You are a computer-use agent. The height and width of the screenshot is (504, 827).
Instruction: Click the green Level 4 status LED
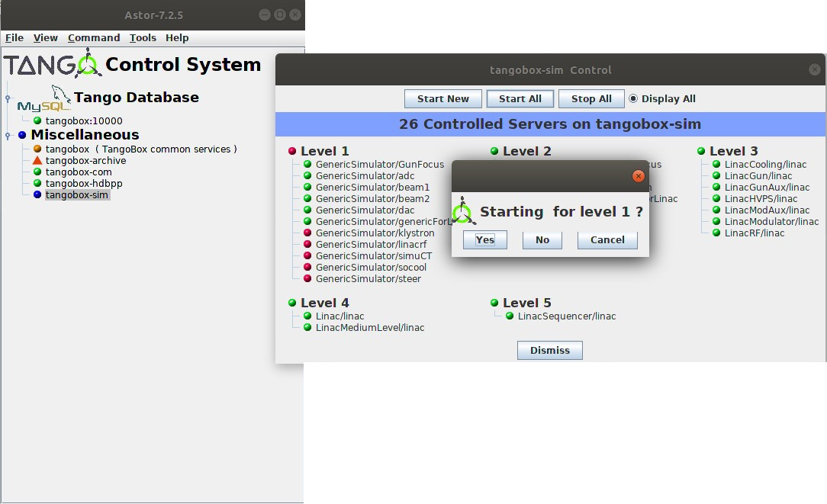[x=292, y=303]
